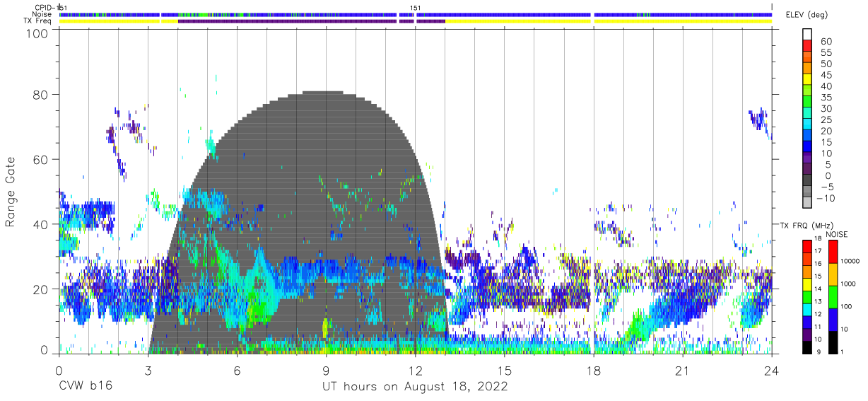The height and width of the screenshot is (401, 868).
Task: Click the Noise strip above the plot
Action: [416, 14]
